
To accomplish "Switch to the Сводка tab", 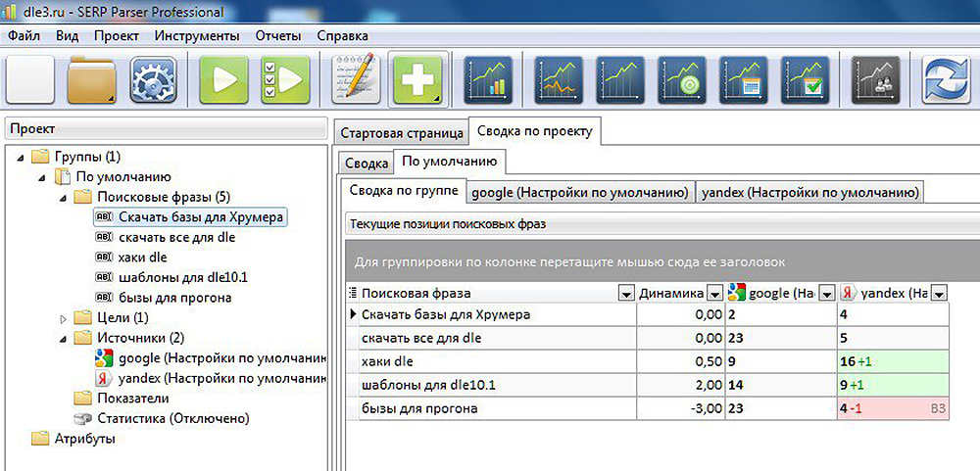I will (367, 164).
